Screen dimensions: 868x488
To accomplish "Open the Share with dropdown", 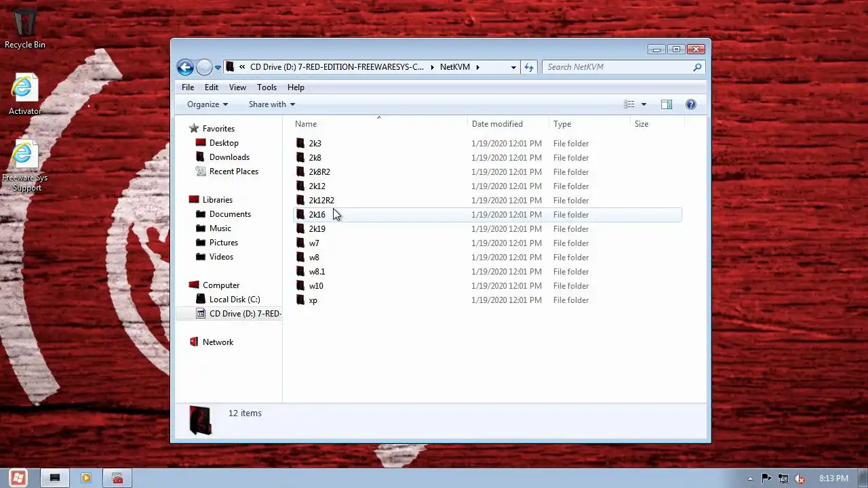I will coord(271,104).
